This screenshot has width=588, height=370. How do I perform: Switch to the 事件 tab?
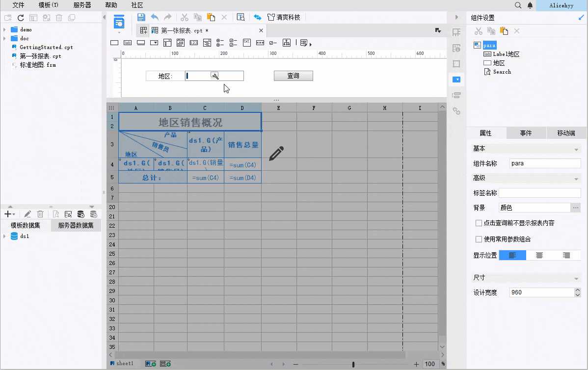(526, 133)
